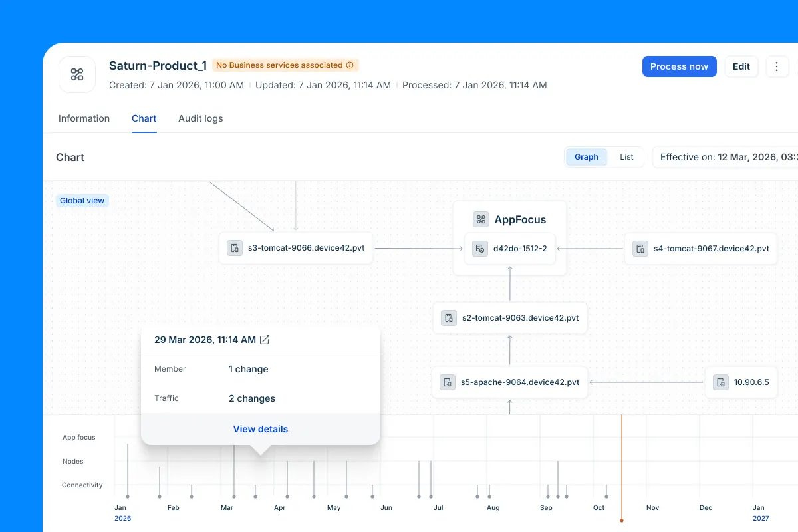Click the 29 Mar 2026, 11:14 AM heading
Image resolution: width=798 pixels, height=532 pixels.
coord(205,340)
